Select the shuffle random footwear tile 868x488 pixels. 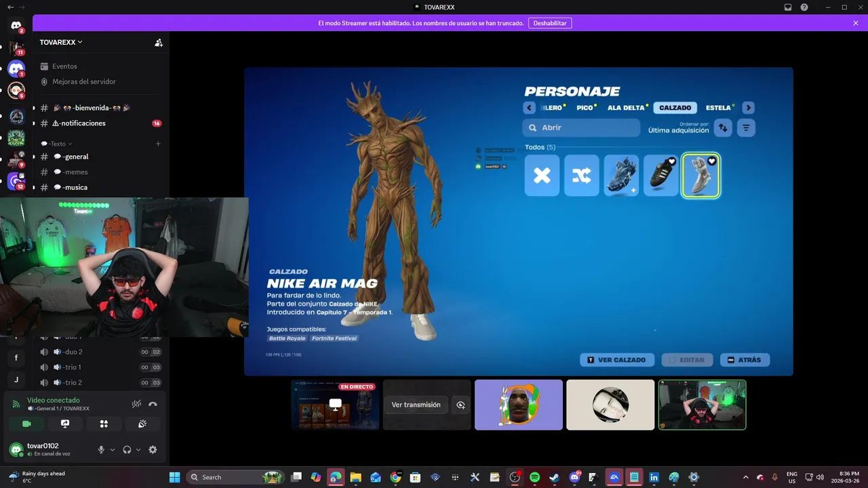coord(582,176)
